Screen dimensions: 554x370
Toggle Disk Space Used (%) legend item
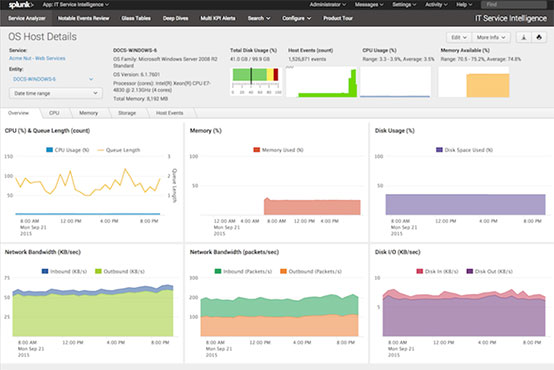tap(464, 150)
